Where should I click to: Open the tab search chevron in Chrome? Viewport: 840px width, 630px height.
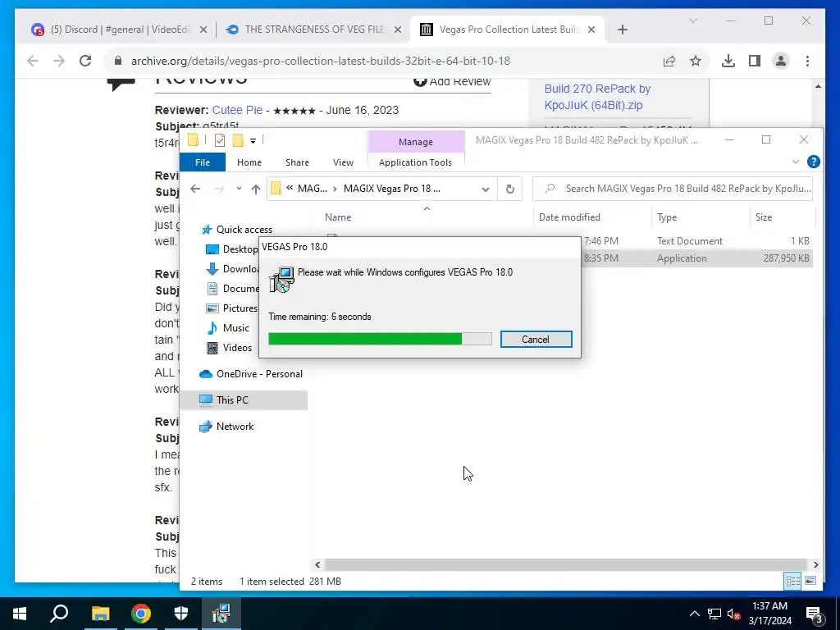(692, 21)
